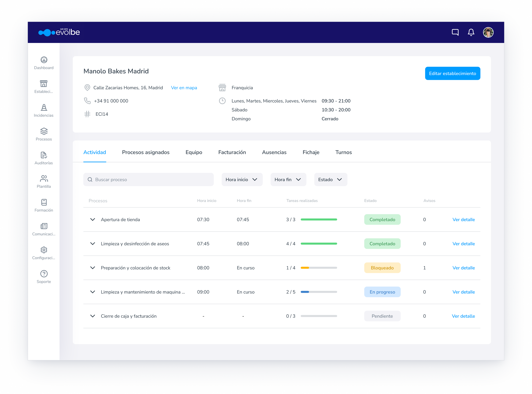
Task: Open user avatar profile menu
Action: (x=488, y=32)
